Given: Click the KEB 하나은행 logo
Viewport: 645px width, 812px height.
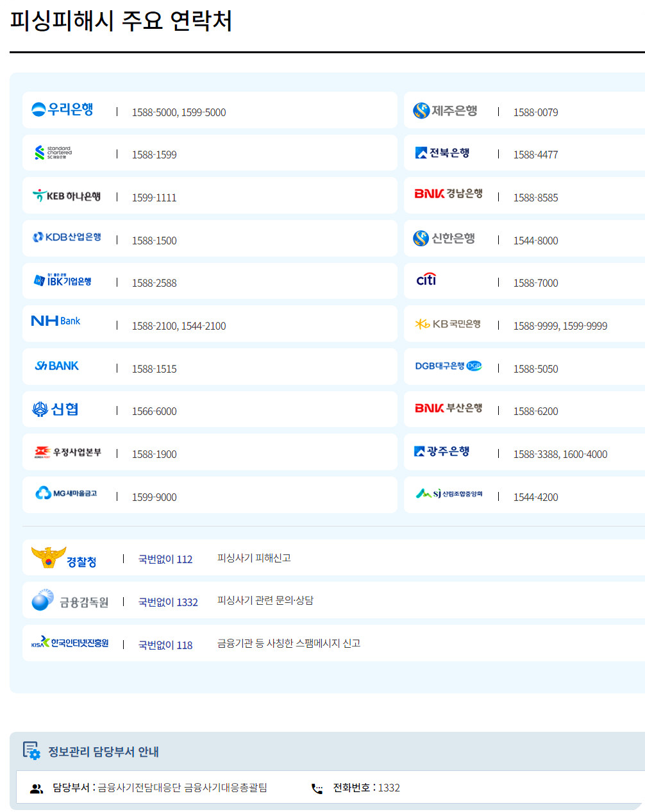Looking at the screenshot, I should pyautogui.click(x=67, y=196).
